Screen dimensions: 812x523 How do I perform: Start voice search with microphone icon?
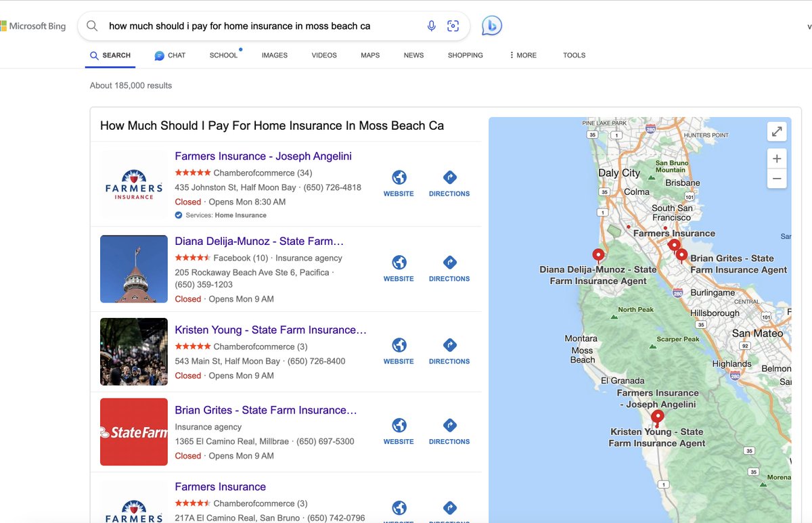[x=431, y=26]
